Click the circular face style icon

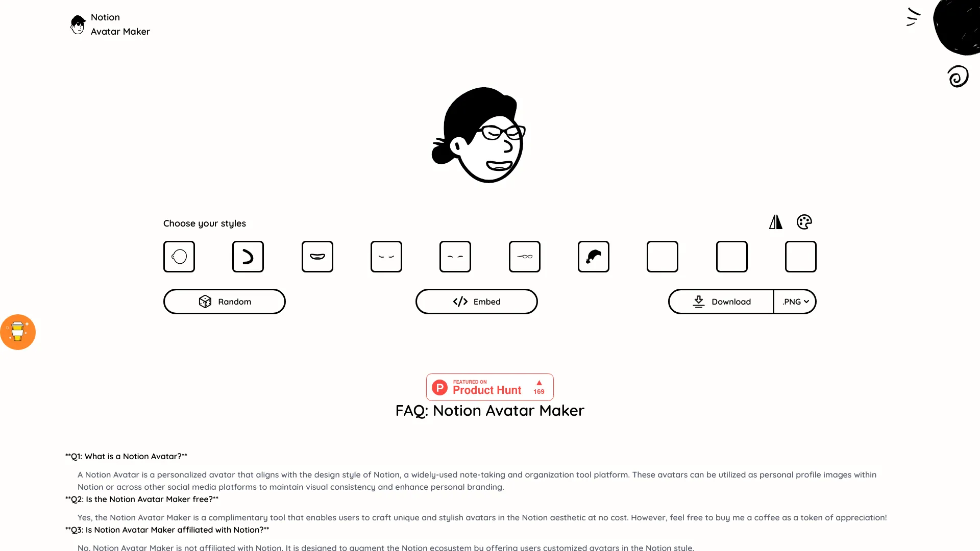point(179,256)
